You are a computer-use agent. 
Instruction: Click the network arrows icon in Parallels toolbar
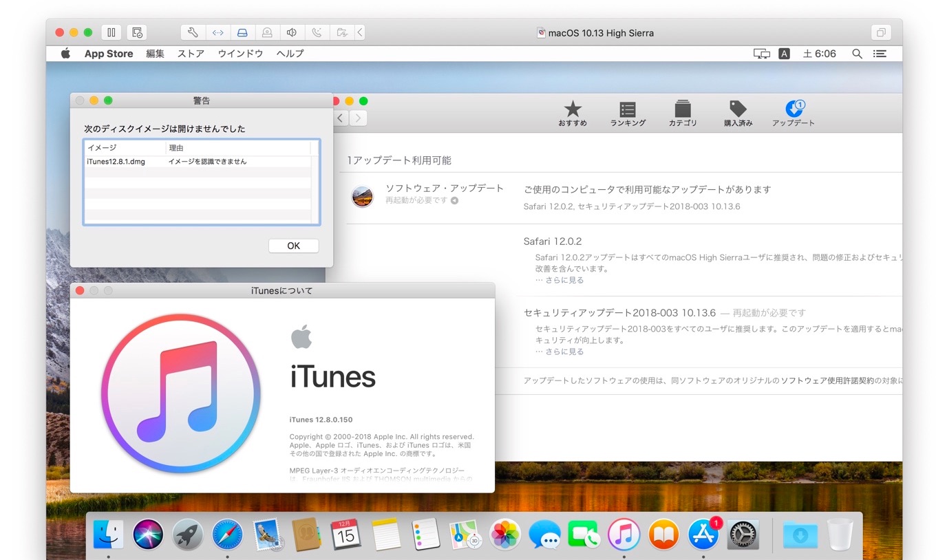tap(217, 32)
